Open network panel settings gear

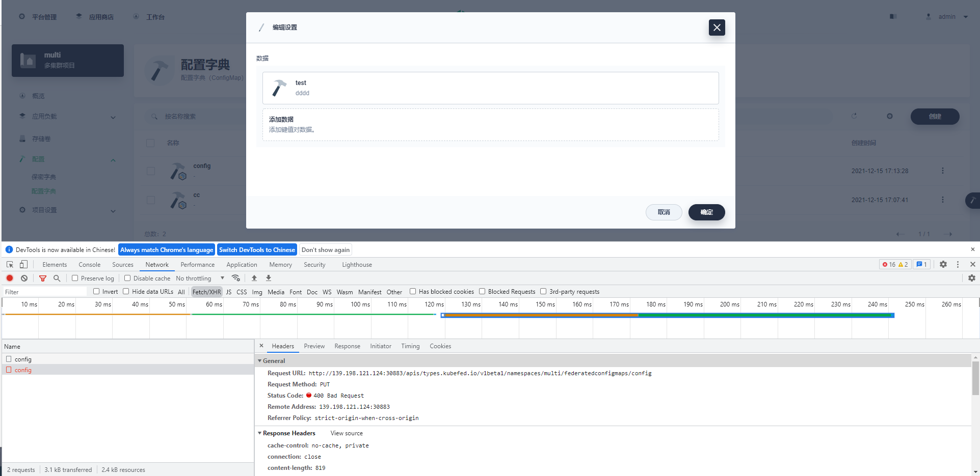[x=972, y=278]
